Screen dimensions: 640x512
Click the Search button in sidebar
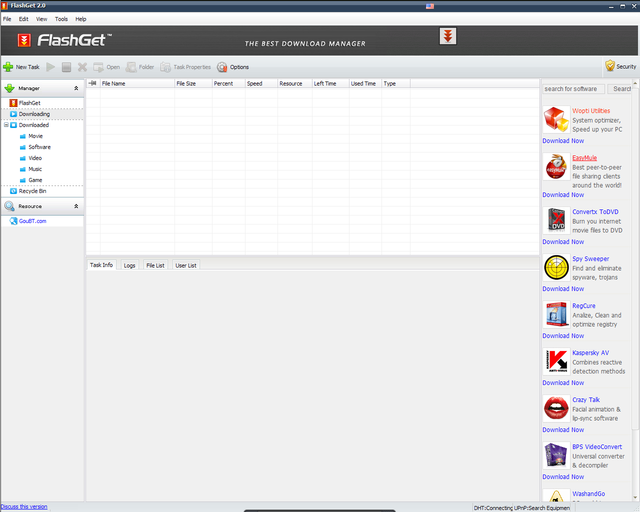coord(620,89)
